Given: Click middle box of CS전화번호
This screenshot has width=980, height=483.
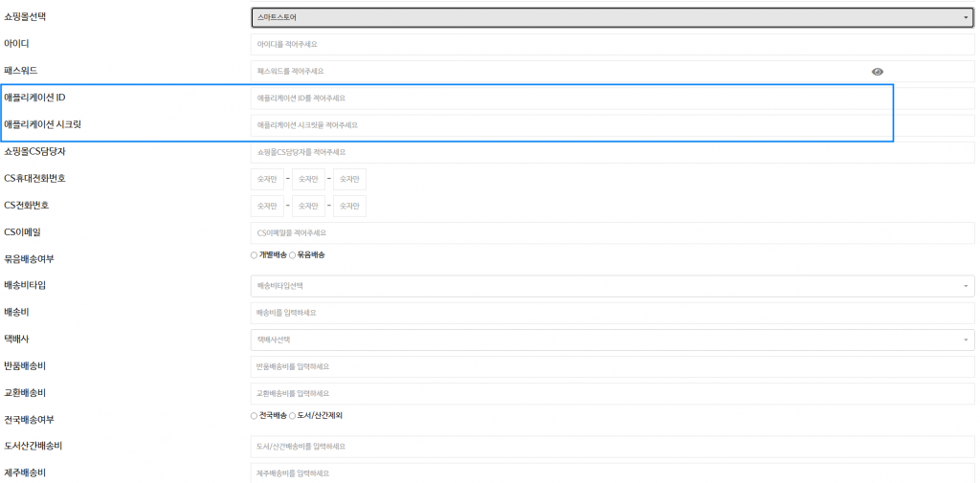Looking at the screenshot, I should 308,207.
